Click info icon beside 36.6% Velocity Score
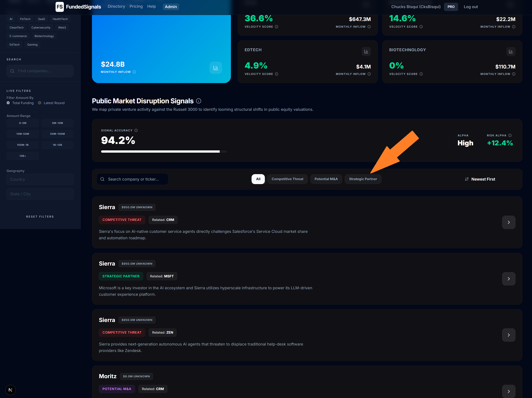Screen dimensions: 532x398 (x=276, y=27)
